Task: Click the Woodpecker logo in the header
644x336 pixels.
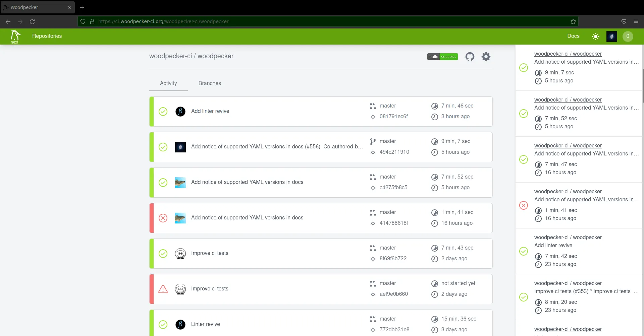Action: point(15,36)
